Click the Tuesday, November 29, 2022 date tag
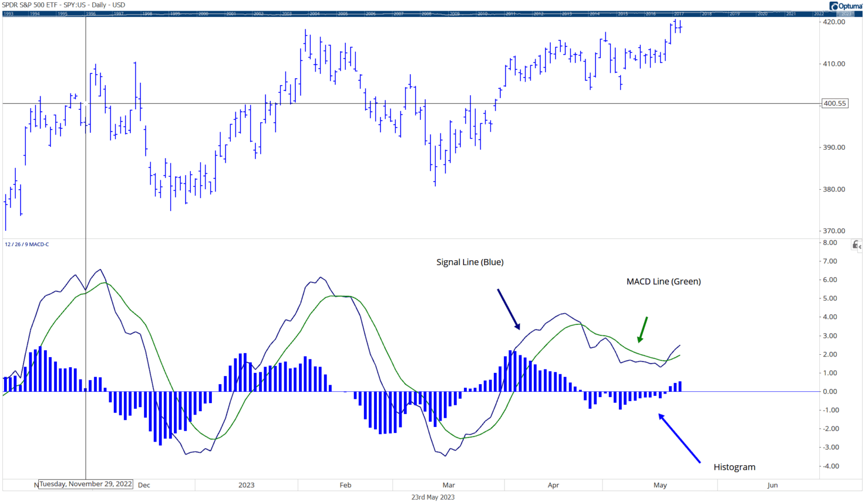The width and height of the screenshot is (865, 504). [x=86, y=484]
